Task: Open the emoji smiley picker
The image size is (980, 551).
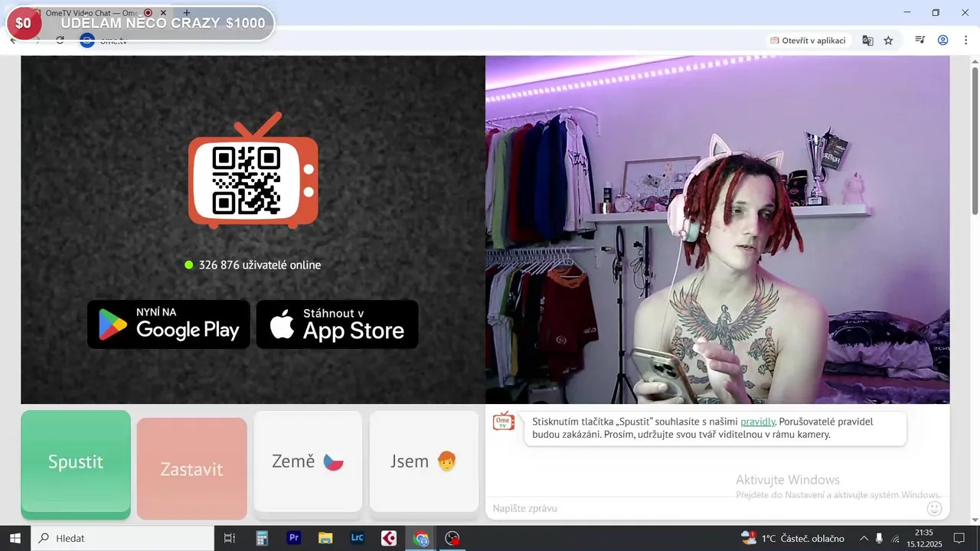Action: pos(934,508)
